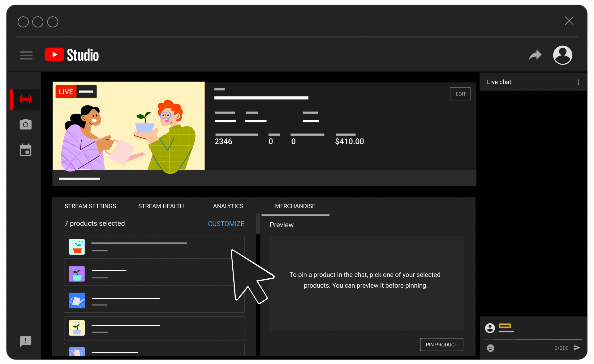Click the user profile avatar icon

pyautogui.click(x=563, y=54)
